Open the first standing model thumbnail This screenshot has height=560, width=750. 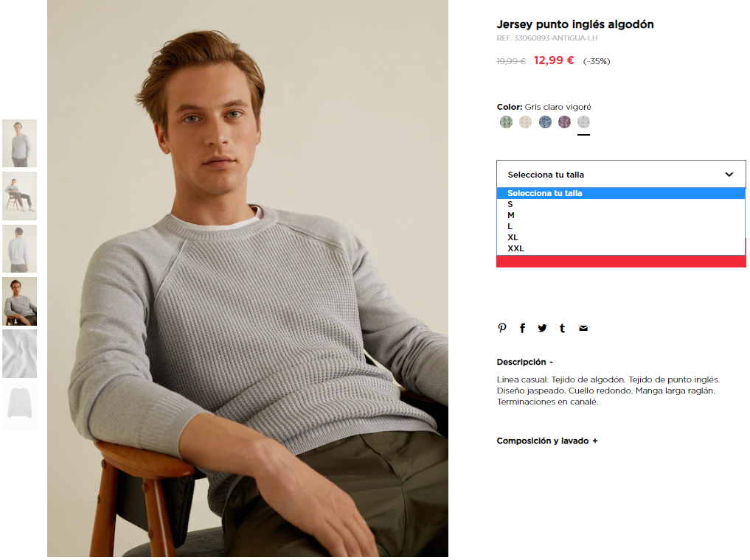(x=20, y=144)
